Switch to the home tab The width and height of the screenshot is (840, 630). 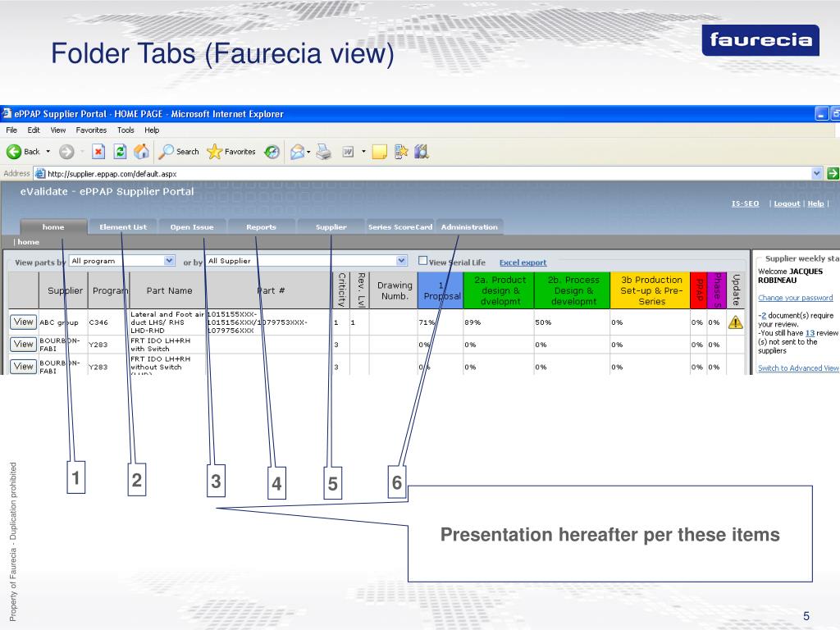coord(53,226)
